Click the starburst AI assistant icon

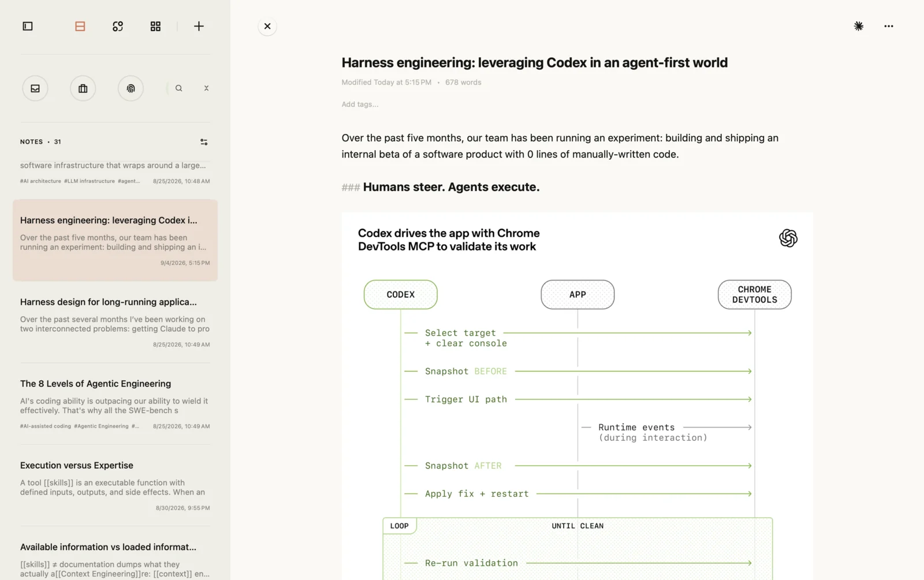coord(859,26)
